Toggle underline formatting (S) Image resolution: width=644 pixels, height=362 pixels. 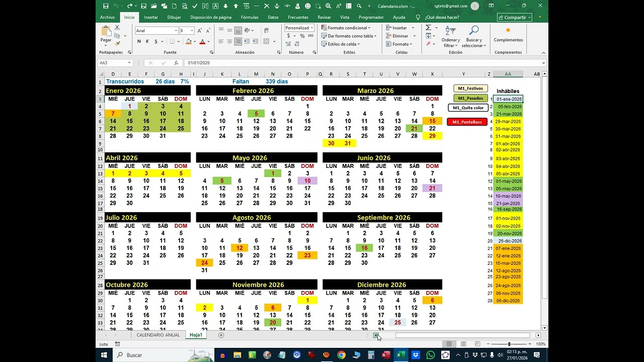coord(155,41)
